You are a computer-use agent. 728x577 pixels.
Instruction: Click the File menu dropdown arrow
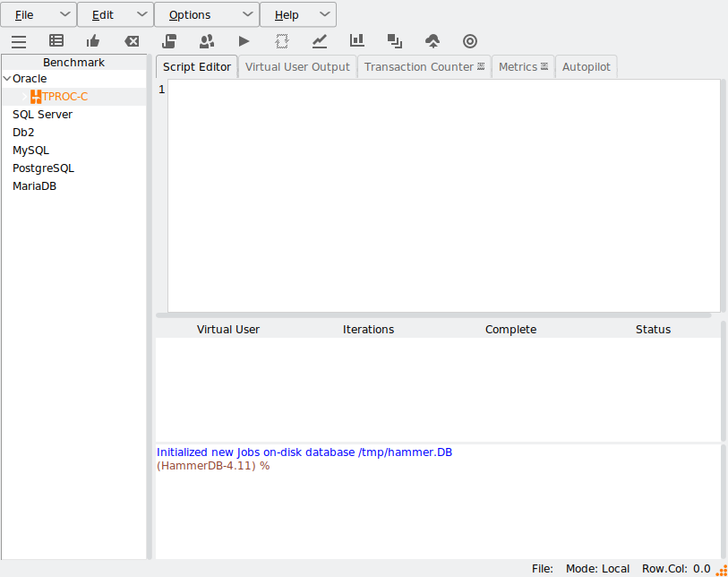[65, 14]
